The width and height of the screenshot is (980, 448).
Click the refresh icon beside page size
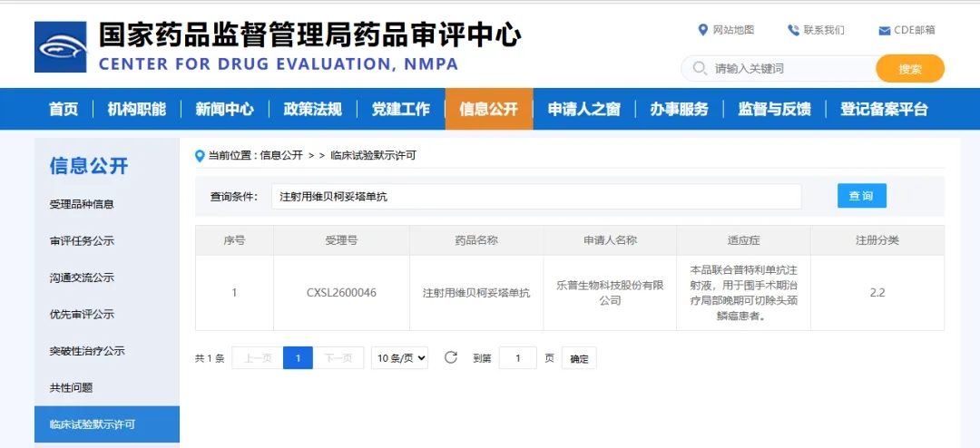tap(451, 357)
